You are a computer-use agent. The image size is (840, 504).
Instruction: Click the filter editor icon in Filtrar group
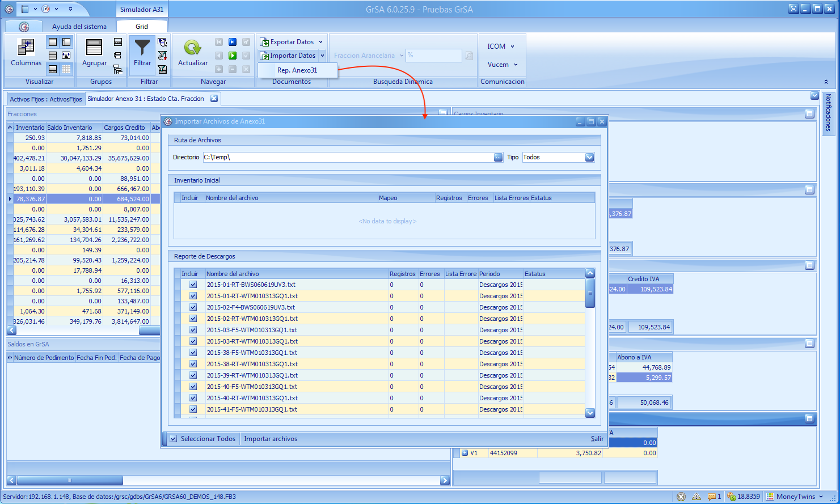[x=162, y=42]
